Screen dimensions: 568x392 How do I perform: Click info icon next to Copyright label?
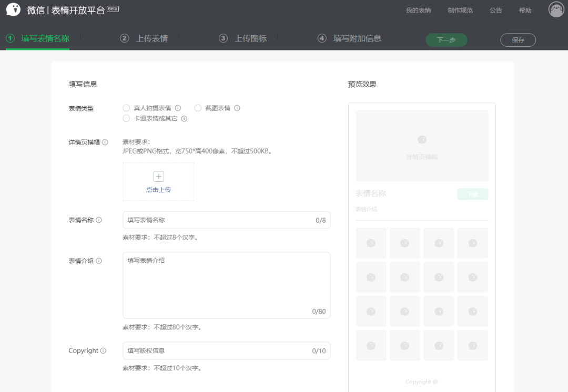[x=103, y=351]
